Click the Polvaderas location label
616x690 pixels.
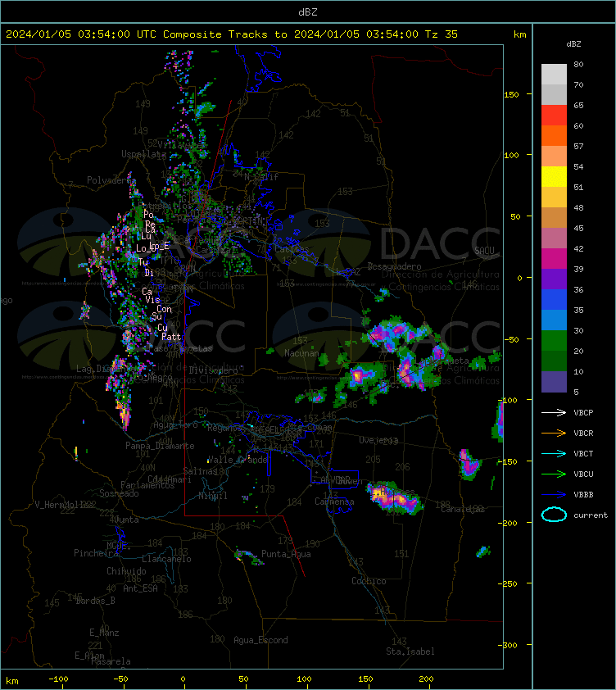111,180
